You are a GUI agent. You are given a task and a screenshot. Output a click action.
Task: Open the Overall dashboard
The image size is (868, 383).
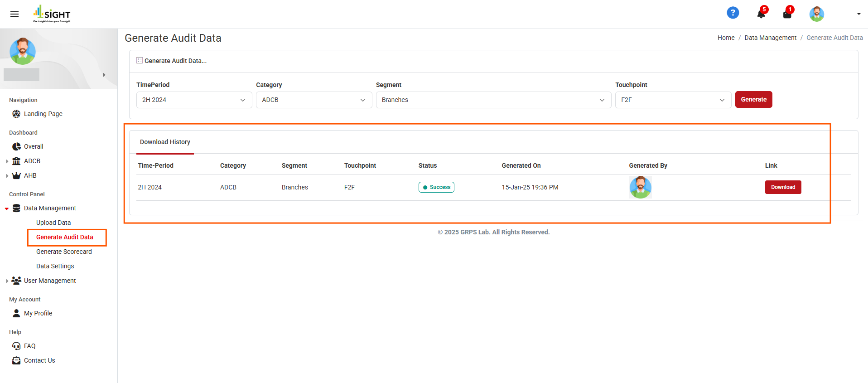(34, 146)
